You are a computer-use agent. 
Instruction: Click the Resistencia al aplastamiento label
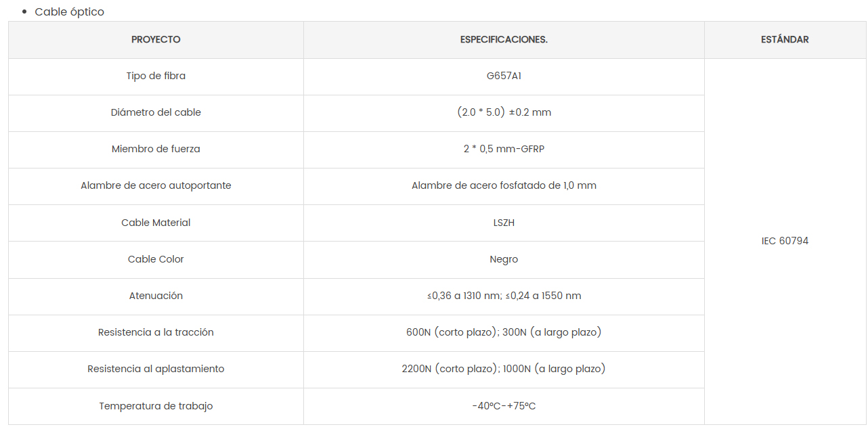coord(156,369)
